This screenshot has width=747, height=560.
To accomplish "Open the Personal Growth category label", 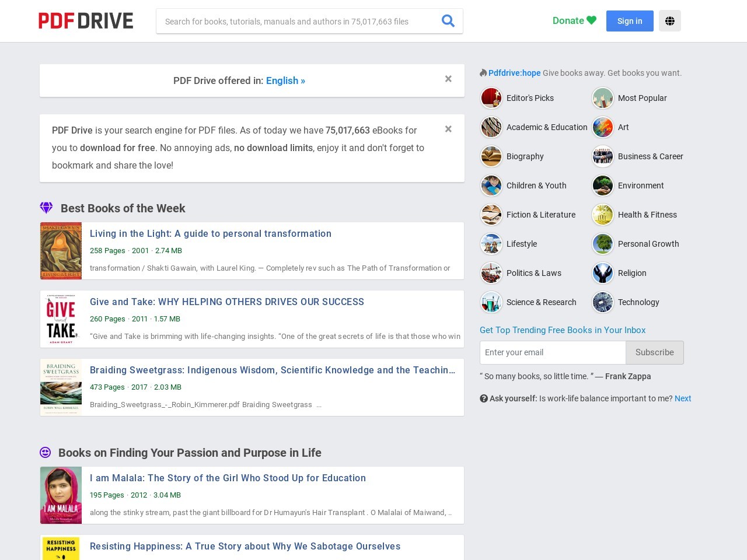I will point(648,244).
